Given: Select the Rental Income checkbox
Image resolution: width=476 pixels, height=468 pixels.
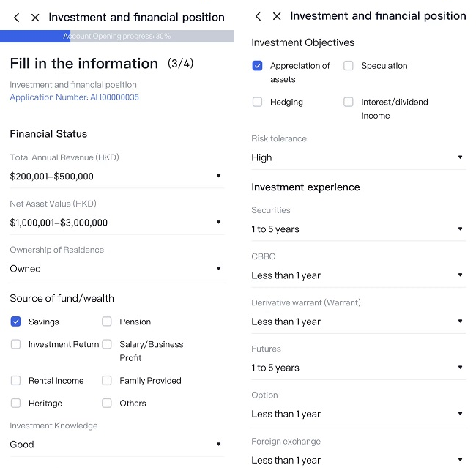Looking at the screenshot, I should click(15, 380).
